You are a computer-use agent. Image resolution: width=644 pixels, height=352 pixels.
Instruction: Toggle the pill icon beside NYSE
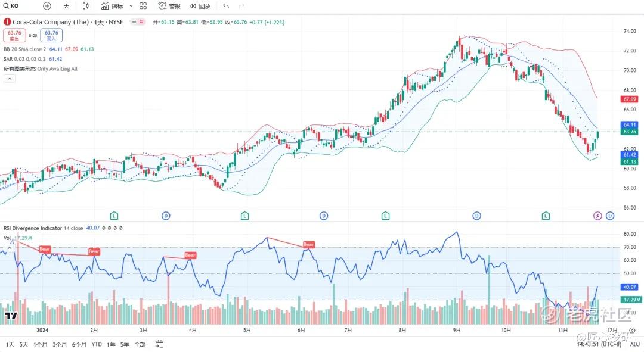pos(138,22)
